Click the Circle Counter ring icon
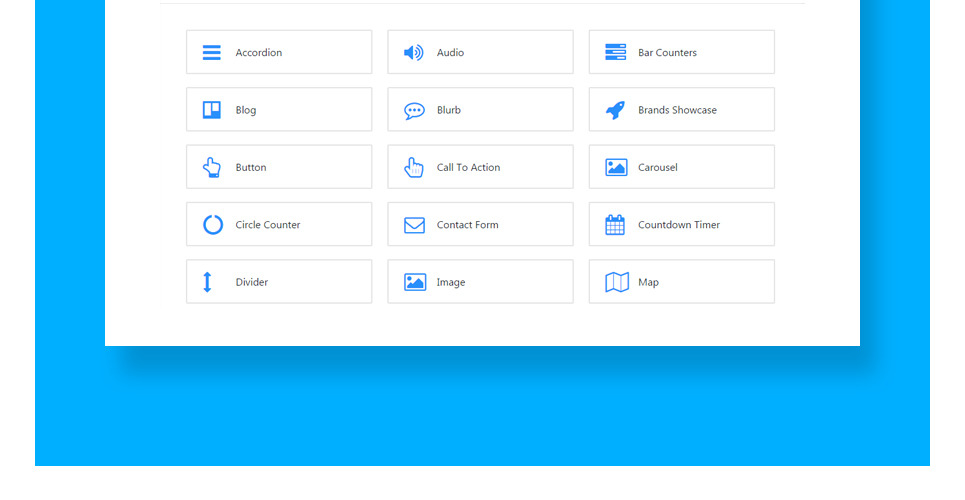This screenshot has width=965, height=500. pos(212,225)
